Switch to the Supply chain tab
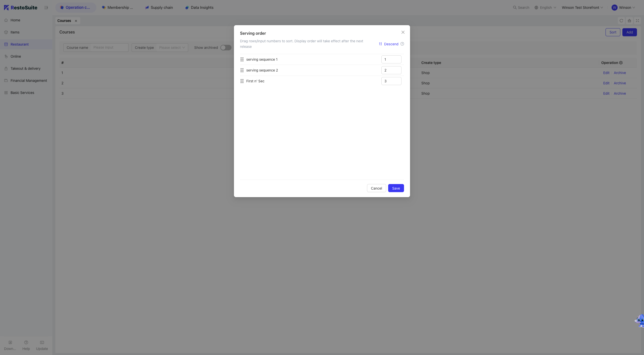 tap(159, 8)
